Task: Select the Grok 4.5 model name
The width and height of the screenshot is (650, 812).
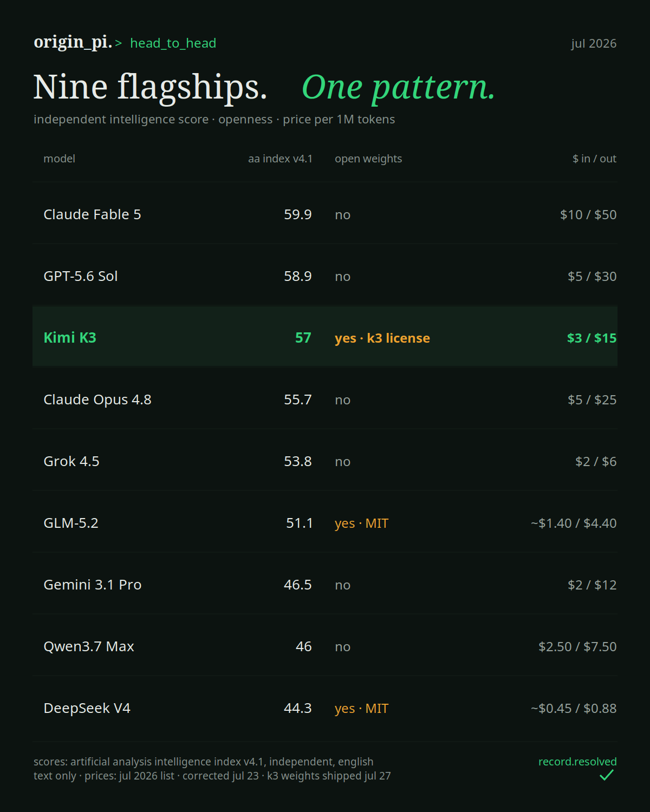Action: coord(71,461)
